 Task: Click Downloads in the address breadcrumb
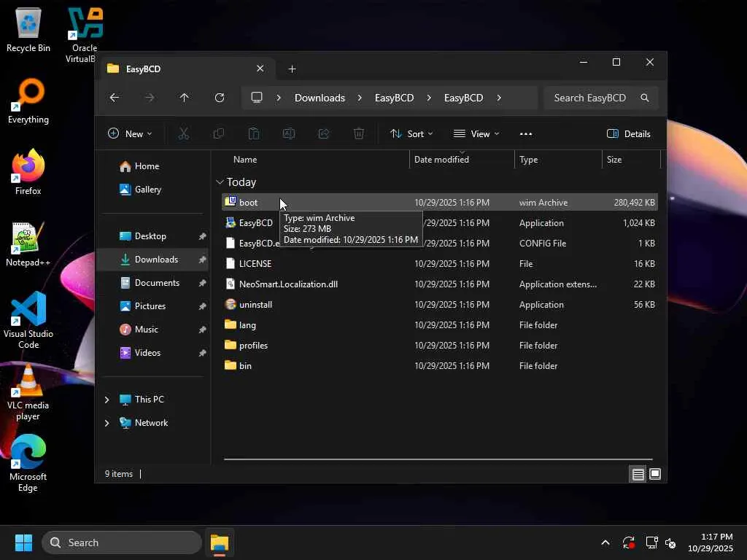(320, 98)
